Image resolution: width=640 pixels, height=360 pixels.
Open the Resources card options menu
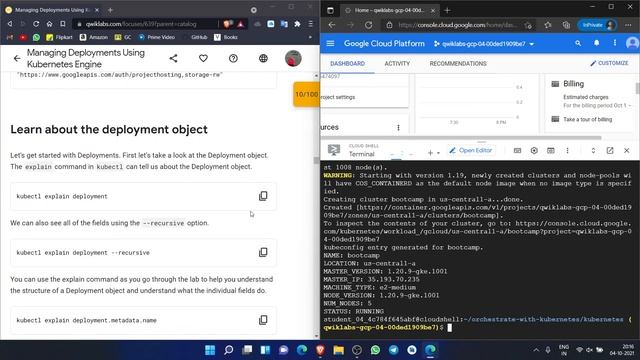398,128
